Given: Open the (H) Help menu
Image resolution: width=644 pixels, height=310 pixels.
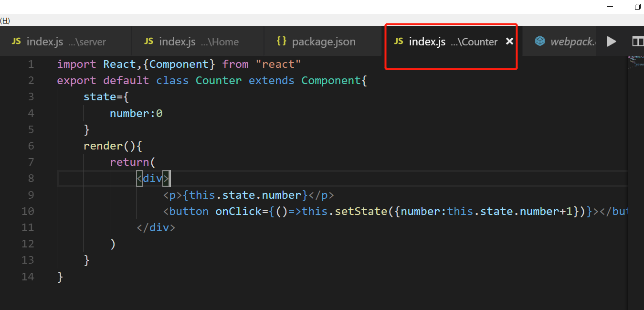Looking at the screenshot, I should coord(5,21).
